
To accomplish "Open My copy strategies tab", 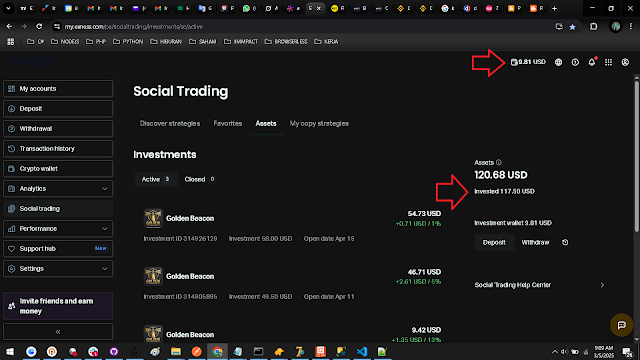I will point(319,123).
